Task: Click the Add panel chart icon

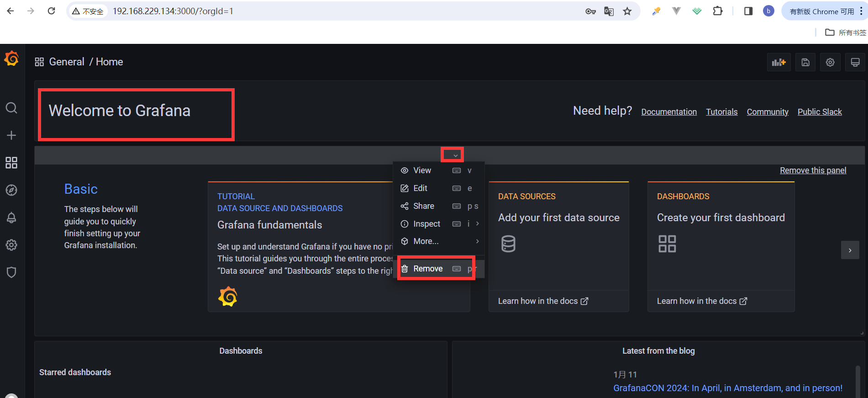Action: (x=779, y=62)
